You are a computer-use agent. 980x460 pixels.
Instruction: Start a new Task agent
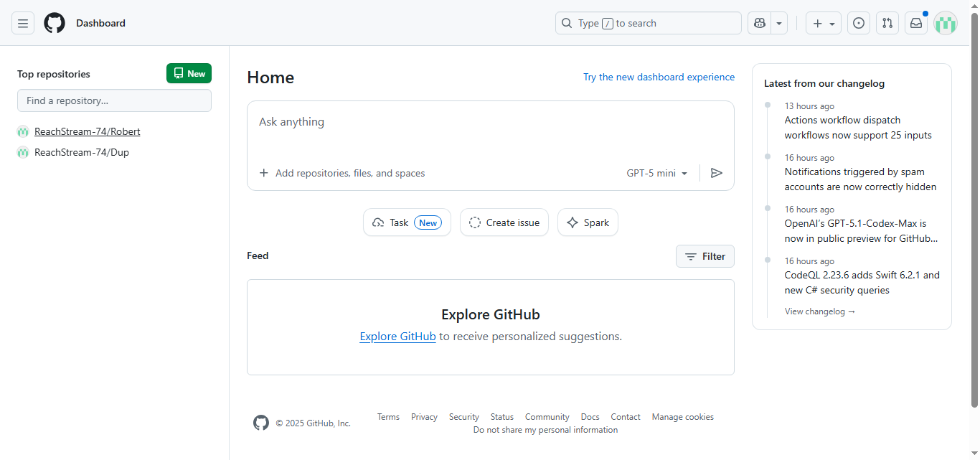click(x=407, y=222)
